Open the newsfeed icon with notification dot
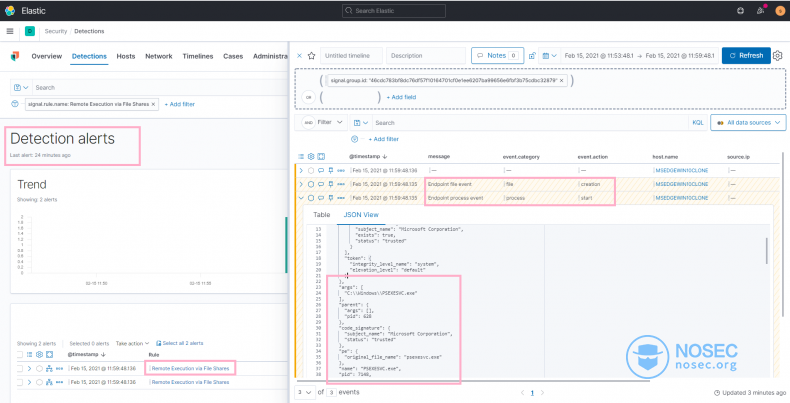Screen dimensions: 790x403 (760, 11)
